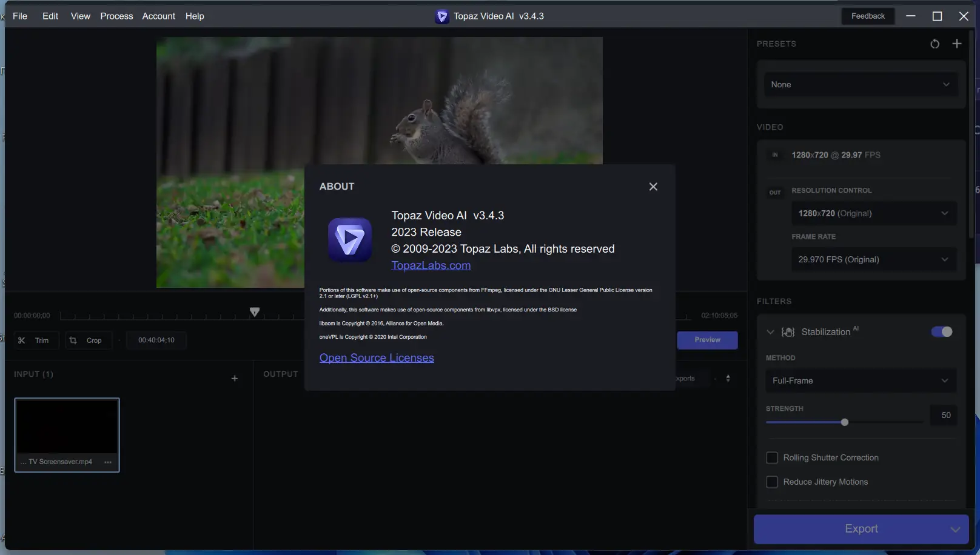
Task: Open the Presets dropdown showing None
Action: (861, 85)
